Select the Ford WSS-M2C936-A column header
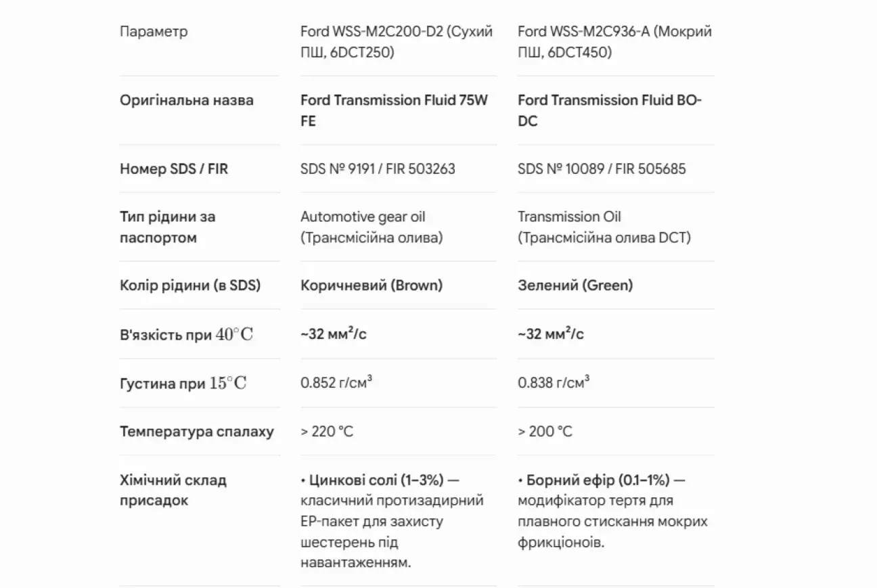This screenshot has width=877, height=588. 614,42
